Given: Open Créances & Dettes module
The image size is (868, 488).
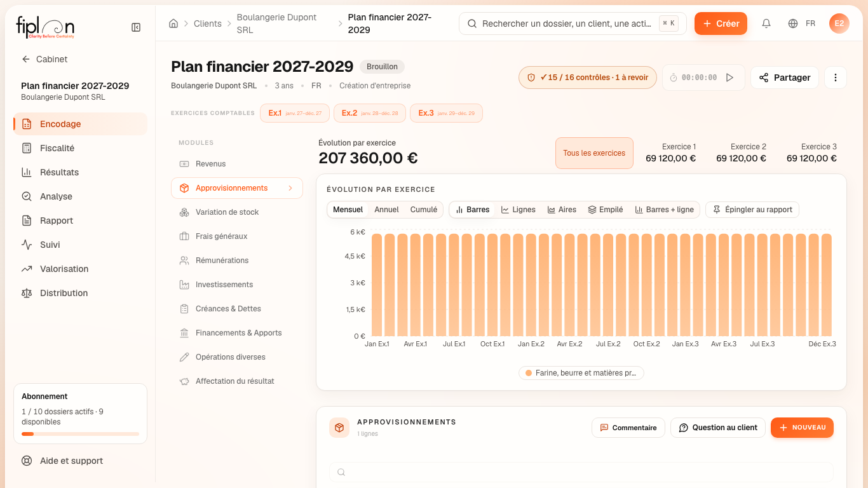Looking at the screenshot, I should [x=236, y=309].
